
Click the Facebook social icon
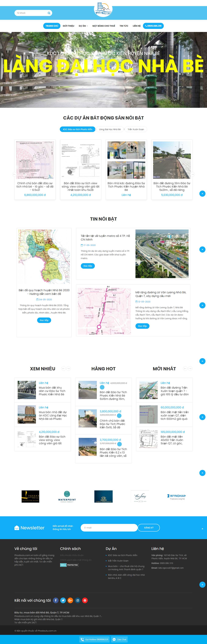click(56, 600)
